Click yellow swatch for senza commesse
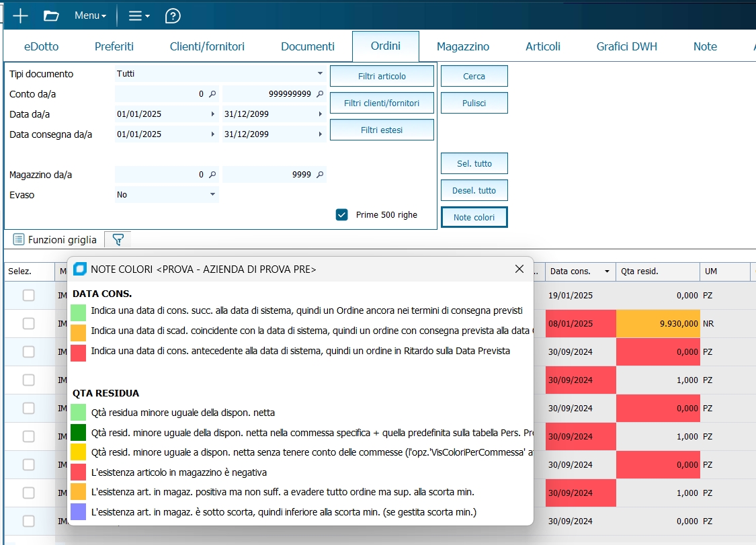Image resolution: width=756 pixels, height=545 pixels. tap(78, 452)
